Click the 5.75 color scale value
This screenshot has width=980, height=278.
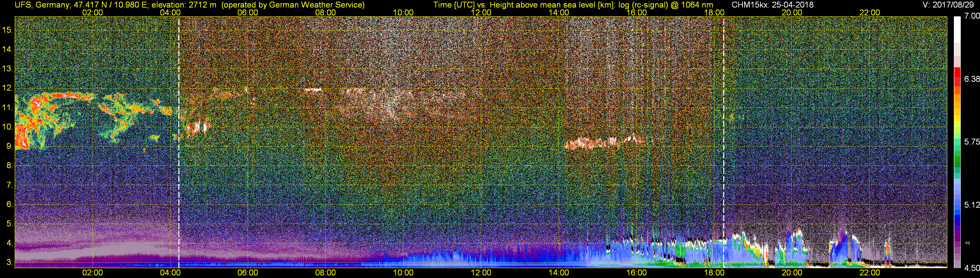coord(972,142)
